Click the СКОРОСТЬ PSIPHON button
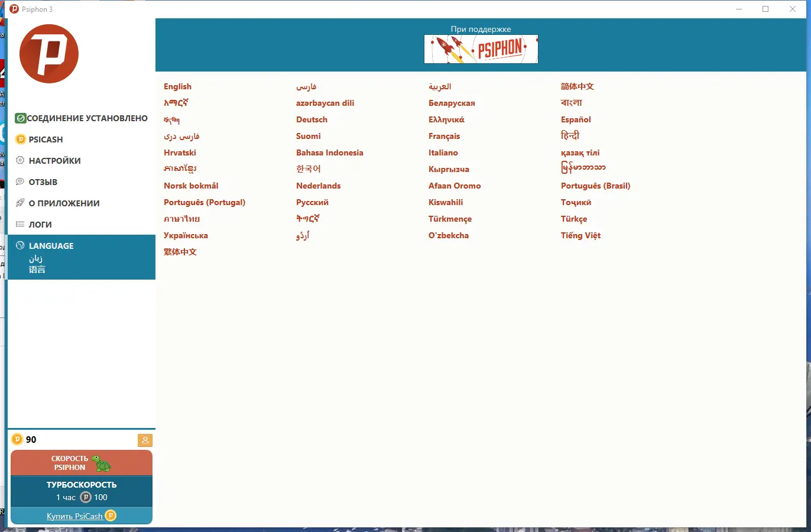Image resolution: width=811 pixels, height=532 pixels. (x=82, y=463)
